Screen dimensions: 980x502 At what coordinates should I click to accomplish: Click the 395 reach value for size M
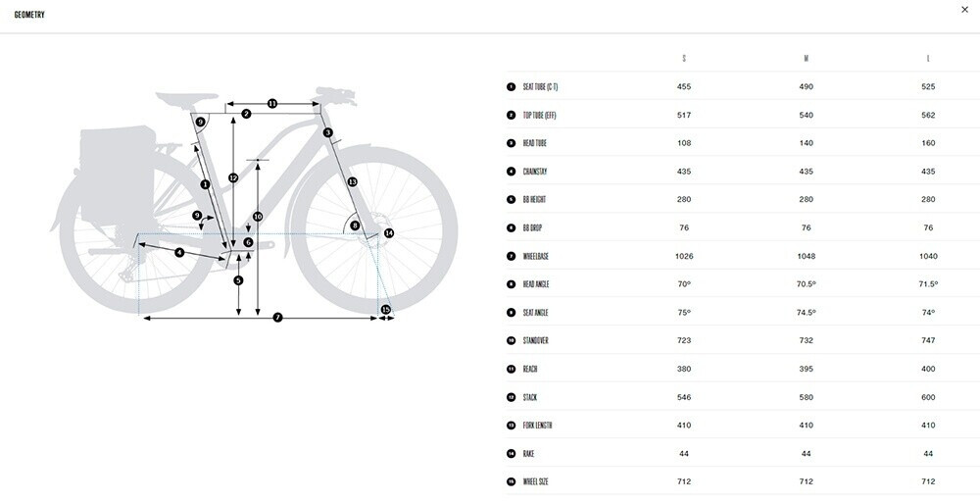(x=806, y=369)
